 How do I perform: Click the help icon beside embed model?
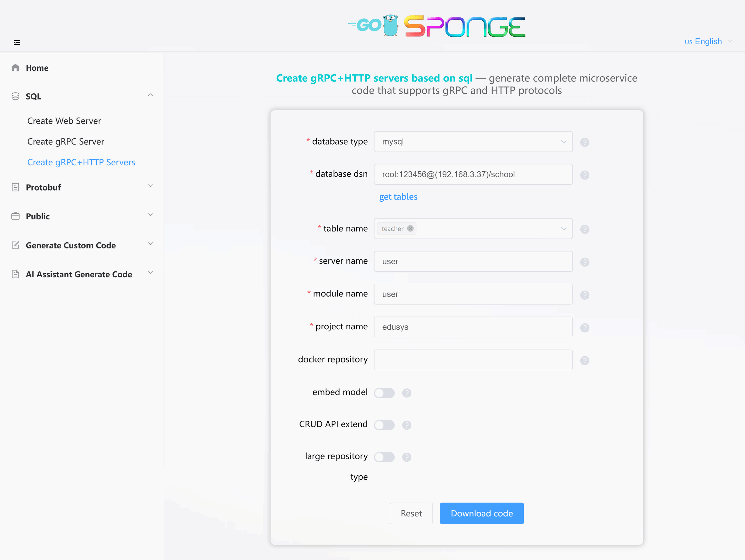407,393
